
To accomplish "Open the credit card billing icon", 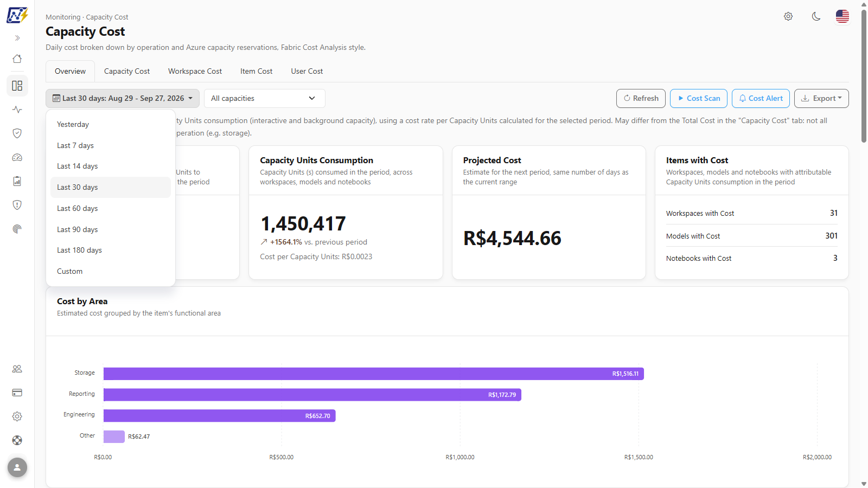I will [17, 393].
